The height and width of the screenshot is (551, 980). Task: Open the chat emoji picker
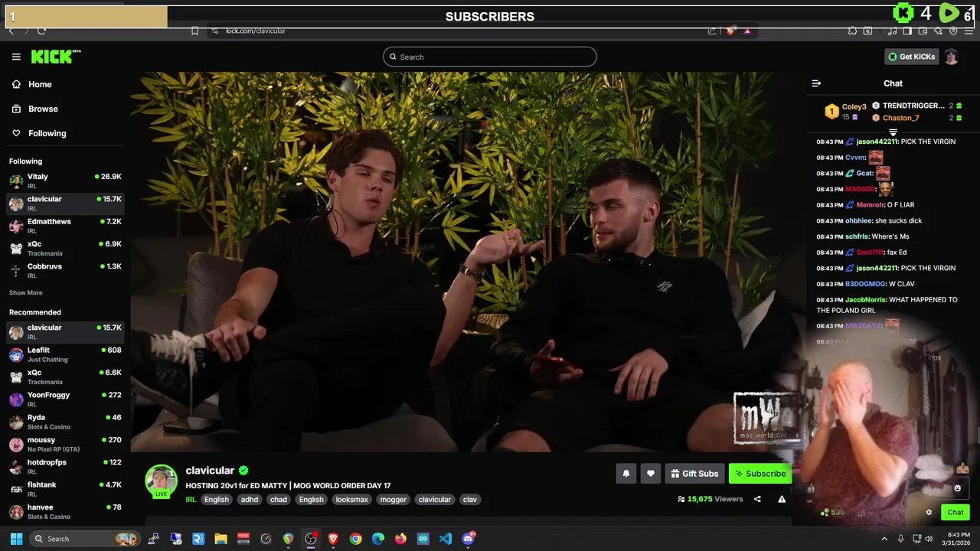coord(957,488)
